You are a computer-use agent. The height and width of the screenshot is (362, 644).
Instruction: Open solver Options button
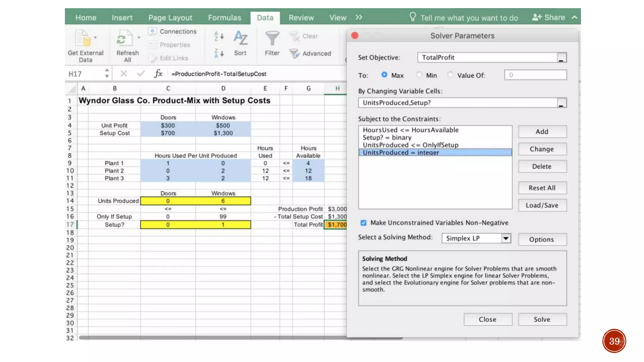(542, 239)
